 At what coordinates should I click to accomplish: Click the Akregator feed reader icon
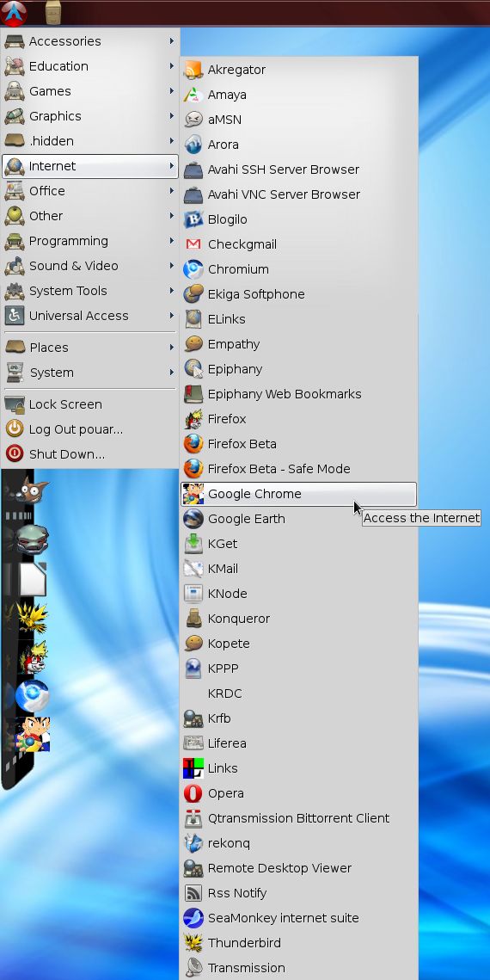coord(193,70)
